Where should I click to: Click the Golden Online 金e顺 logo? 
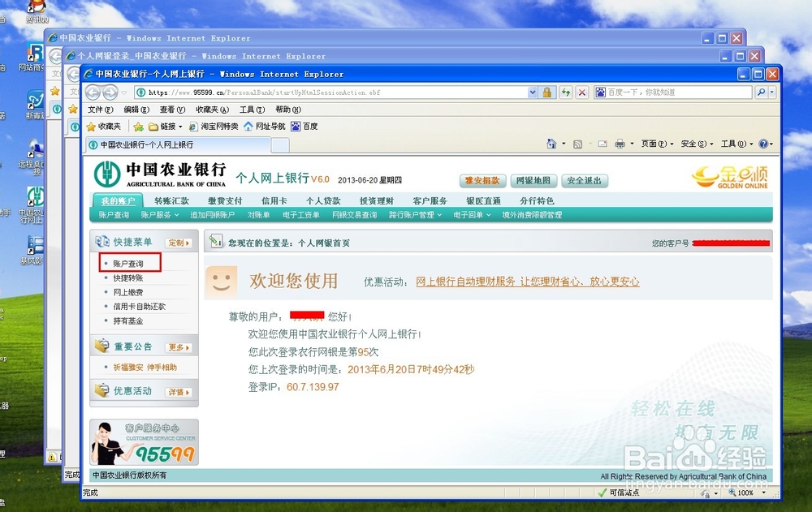point(731,177)
